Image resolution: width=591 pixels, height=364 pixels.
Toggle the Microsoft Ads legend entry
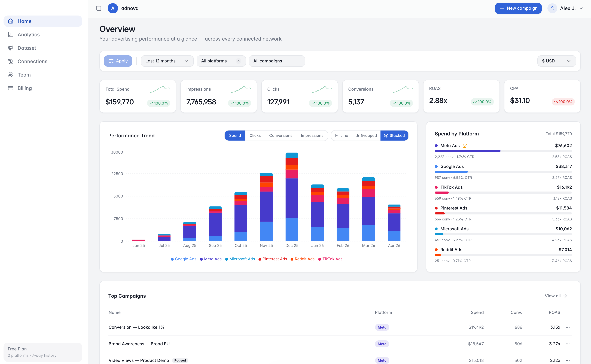pos(240,259)
